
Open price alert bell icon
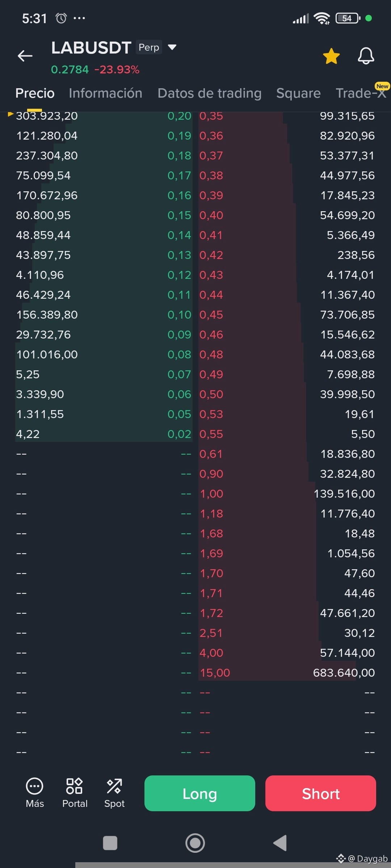366,56
